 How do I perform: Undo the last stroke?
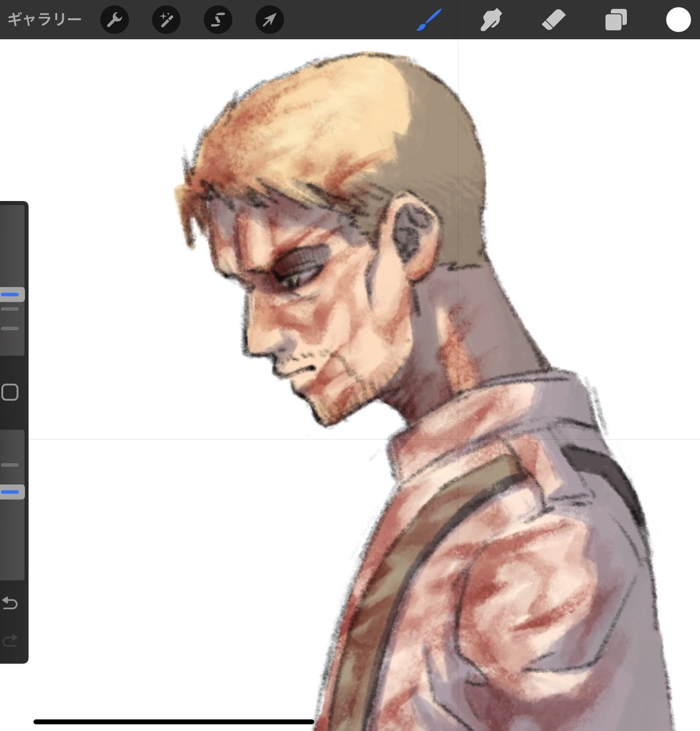tap(10, 603)
